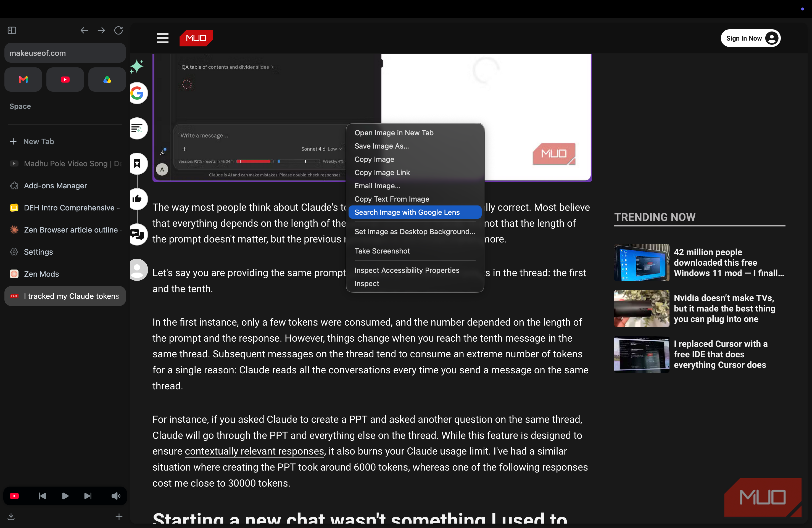Image resolution: width=812 pixels, height=528 pixels.
Task: Play media from sidebar media bar
Action: [x=65, y=496]
